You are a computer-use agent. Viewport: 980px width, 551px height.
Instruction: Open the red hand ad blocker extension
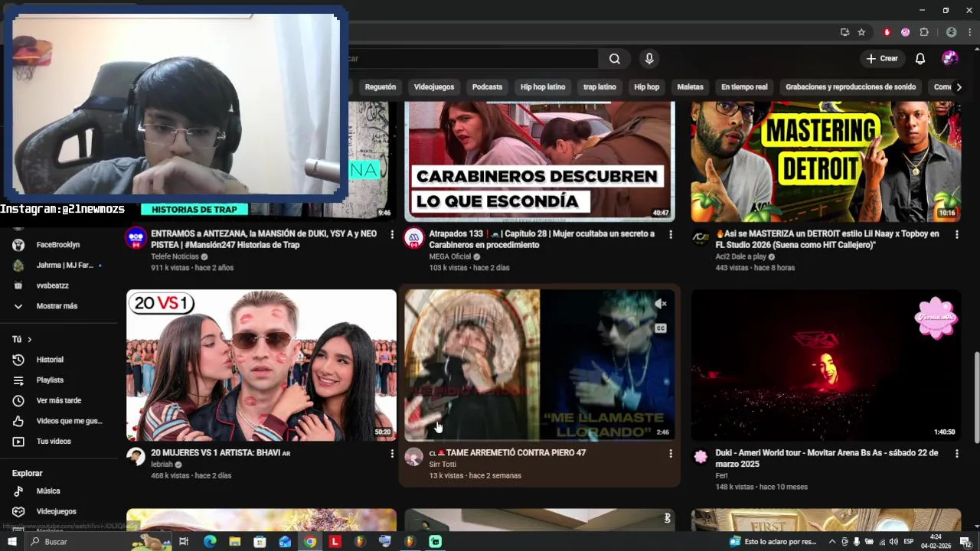pyautogui.click(x=887, y=32)
